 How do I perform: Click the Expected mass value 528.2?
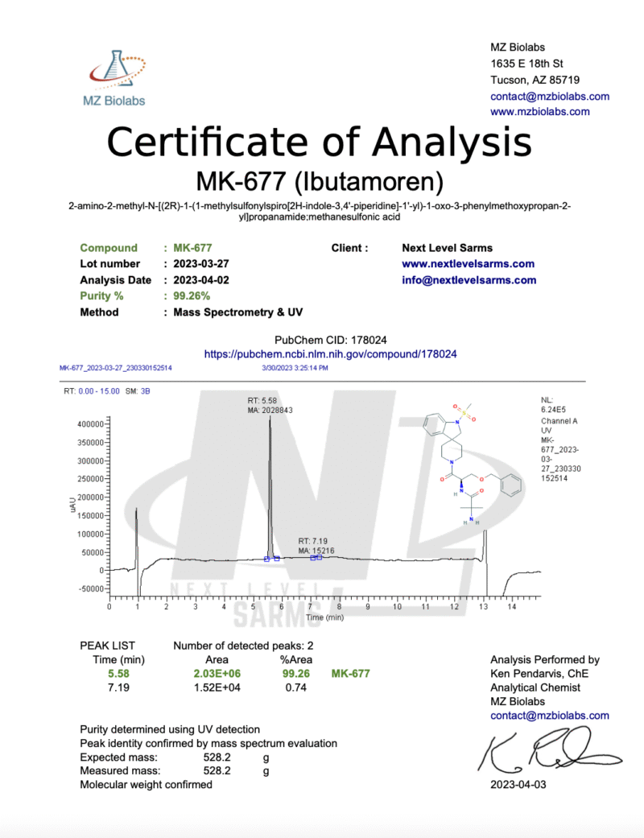217,758
